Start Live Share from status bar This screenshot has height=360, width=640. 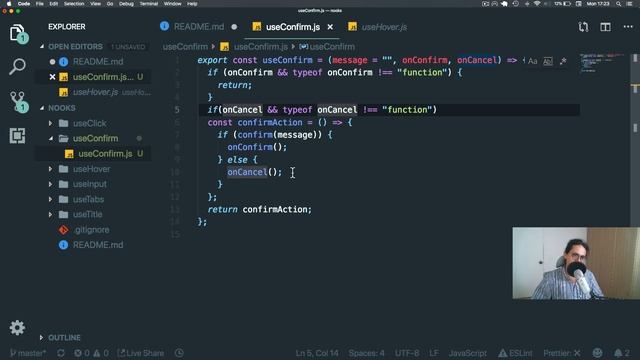click(141, 353)
